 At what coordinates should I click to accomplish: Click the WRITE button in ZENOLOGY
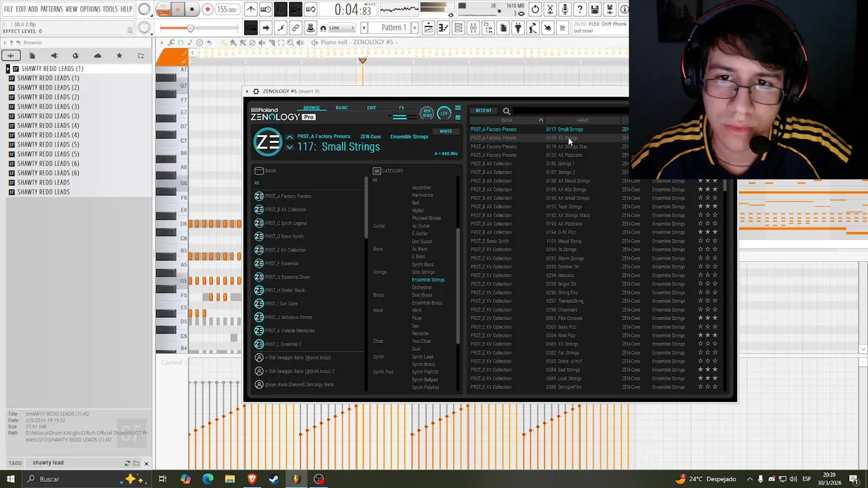446,131
